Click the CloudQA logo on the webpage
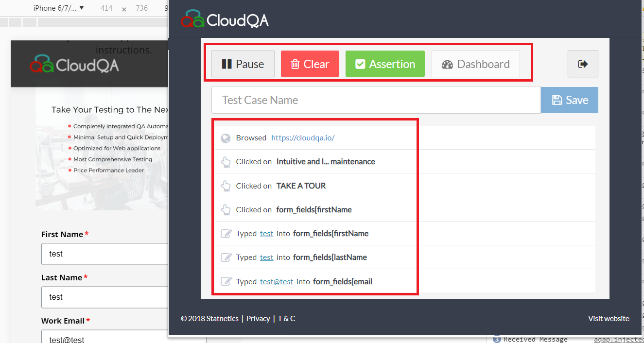Screen dimensions: 644x343 pyautogui.click(x=74, y=65)
